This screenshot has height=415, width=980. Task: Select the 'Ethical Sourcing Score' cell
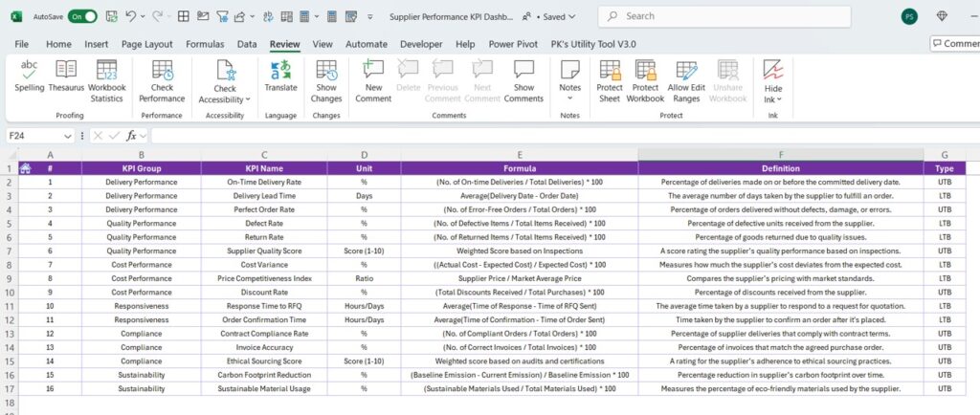264,360
